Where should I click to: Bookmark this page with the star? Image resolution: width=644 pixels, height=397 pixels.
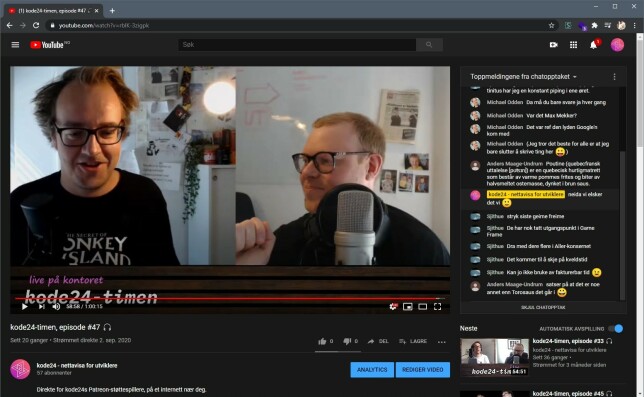pyautogui.click(x=551, y=25)
